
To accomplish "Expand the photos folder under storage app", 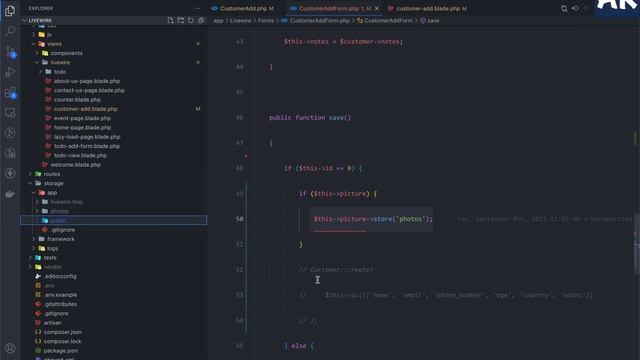I will click(59, 211).
